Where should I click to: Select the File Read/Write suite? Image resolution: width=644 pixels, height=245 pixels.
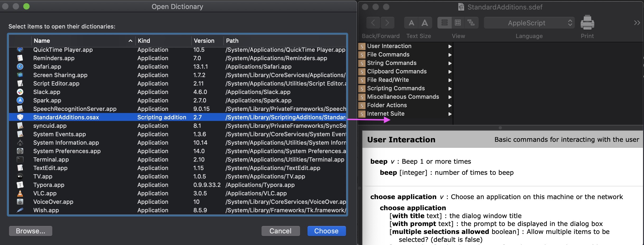coord(388,80)
